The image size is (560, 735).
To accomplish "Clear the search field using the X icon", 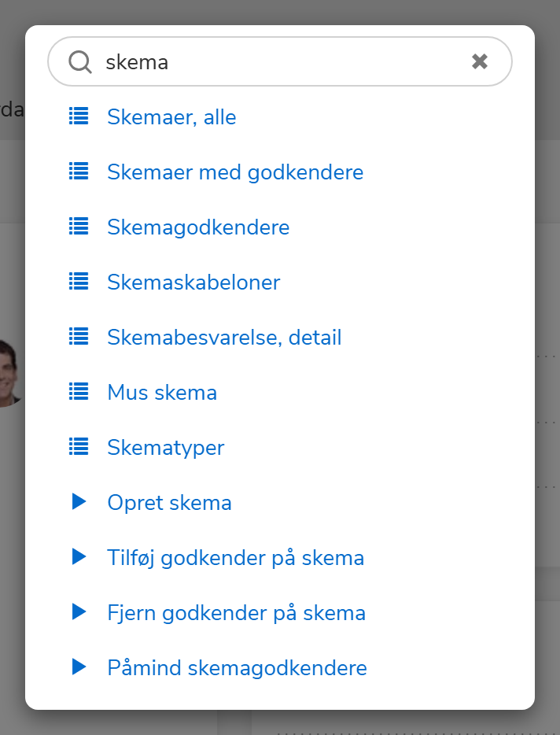I will click(x=480, y=61).
